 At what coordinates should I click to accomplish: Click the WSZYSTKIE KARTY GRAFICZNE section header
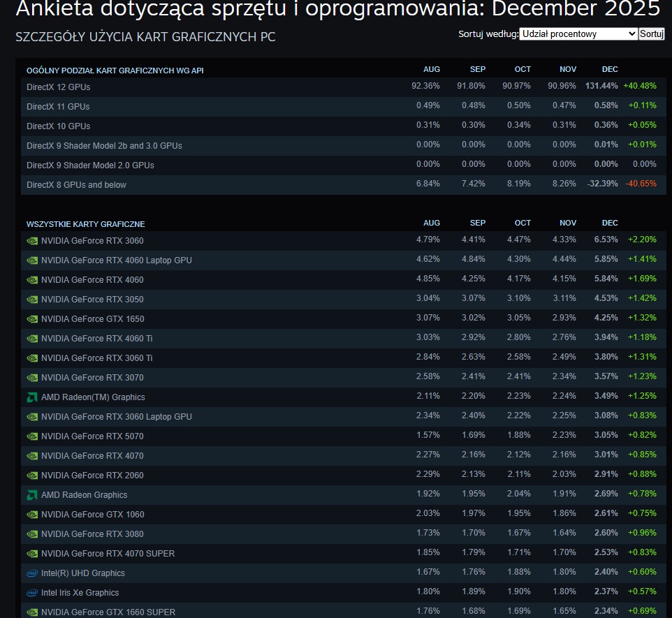(85, 224)
